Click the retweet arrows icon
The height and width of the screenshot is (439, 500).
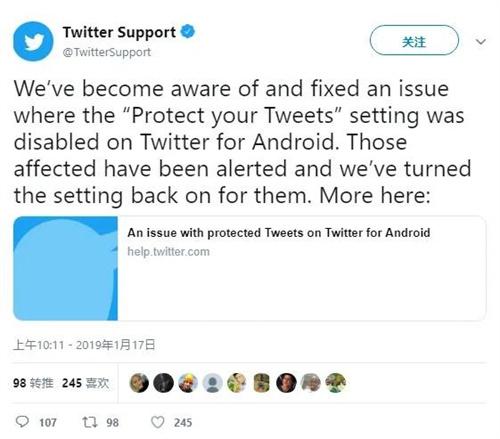pyautogui.click(x=90, y=422)
